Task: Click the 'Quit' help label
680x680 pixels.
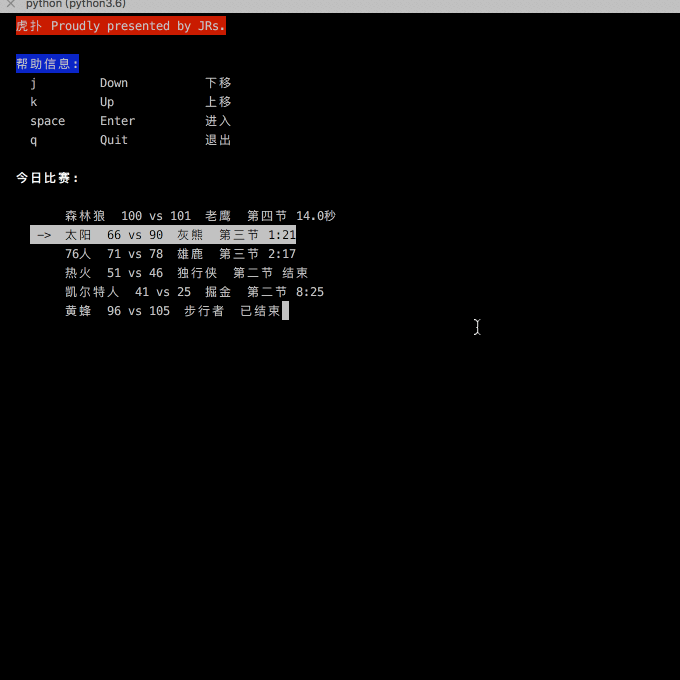Action: coord(114,140)
